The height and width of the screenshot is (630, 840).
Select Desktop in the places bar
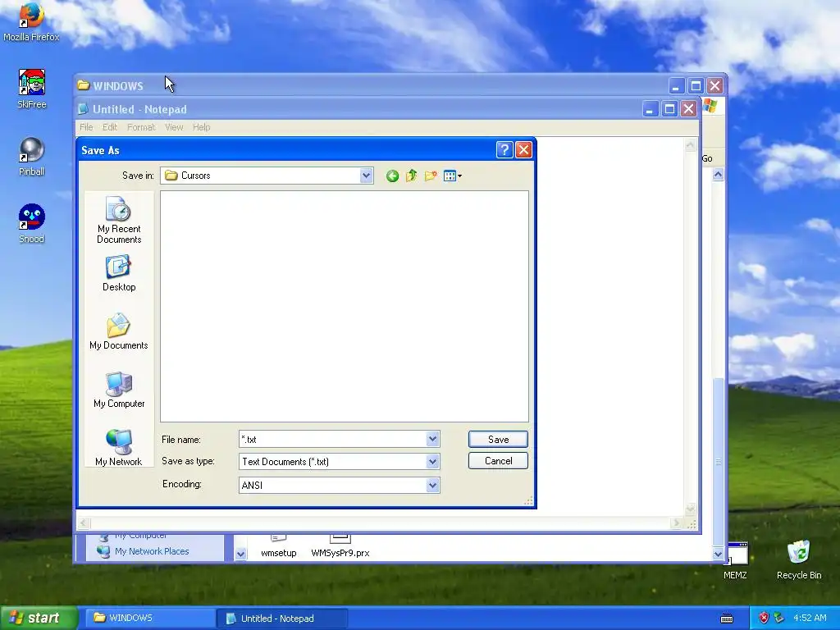tap(119, 274)
